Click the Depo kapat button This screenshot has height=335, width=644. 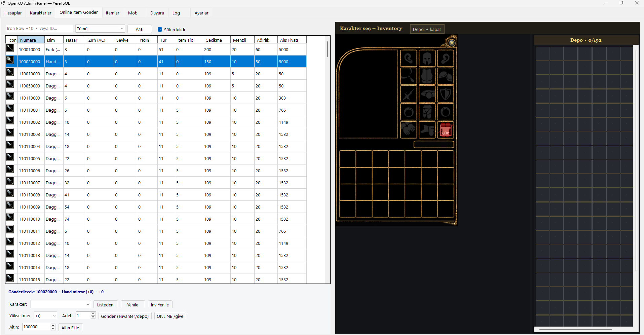coord(427,29)
